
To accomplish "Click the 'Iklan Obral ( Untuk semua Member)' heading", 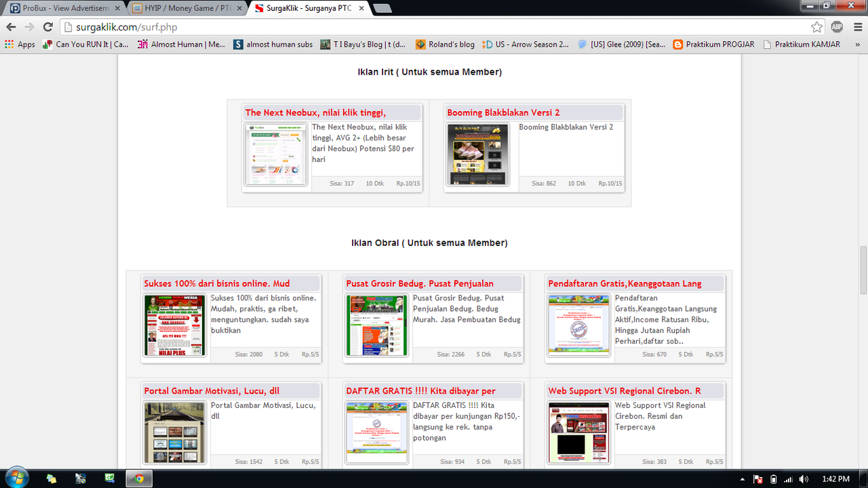I will tap(429, 243).
